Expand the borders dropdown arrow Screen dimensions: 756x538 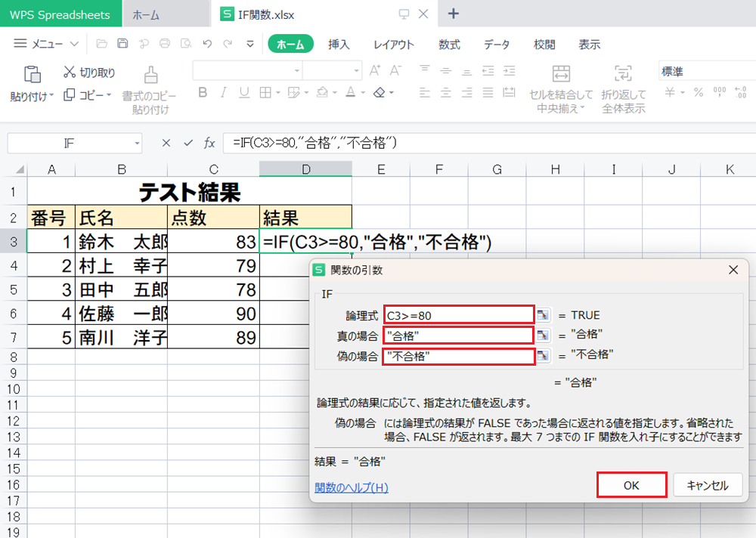coord(278,92)
